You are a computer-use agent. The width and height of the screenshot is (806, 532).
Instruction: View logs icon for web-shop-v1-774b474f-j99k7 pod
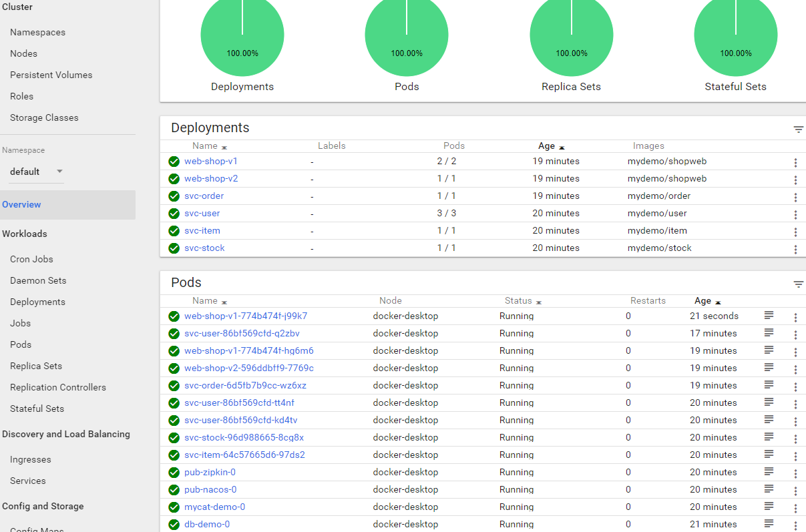click(x=769, y=315)
